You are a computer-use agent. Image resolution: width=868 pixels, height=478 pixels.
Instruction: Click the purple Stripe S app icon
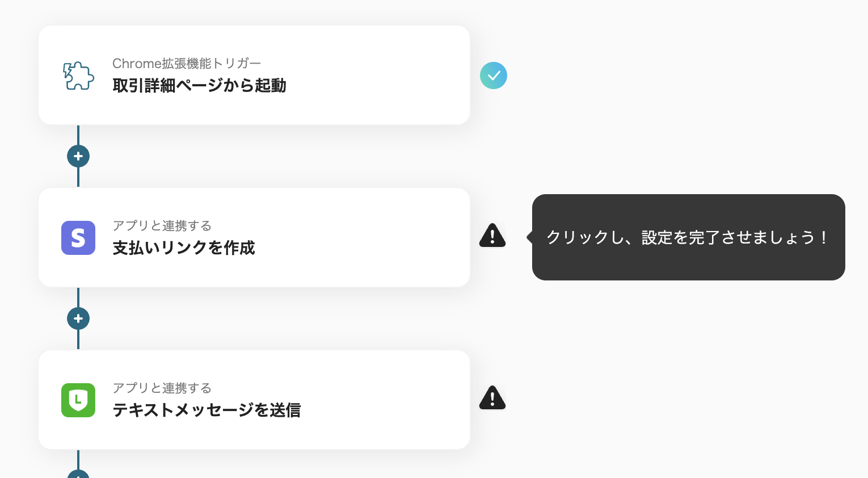[78, 238]
